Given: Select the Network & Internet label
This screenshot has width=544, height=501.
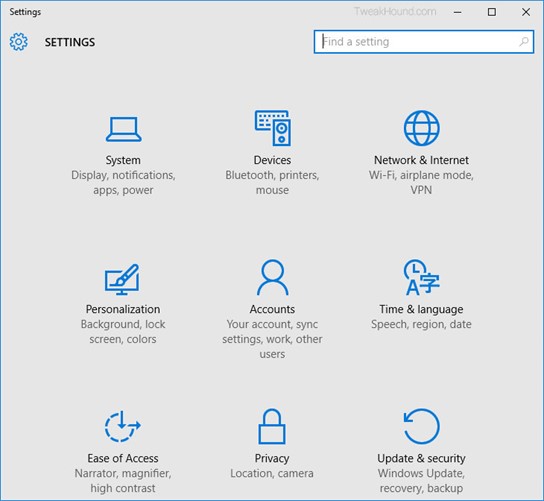Looking at the screenshot, I should pos(421,160).
